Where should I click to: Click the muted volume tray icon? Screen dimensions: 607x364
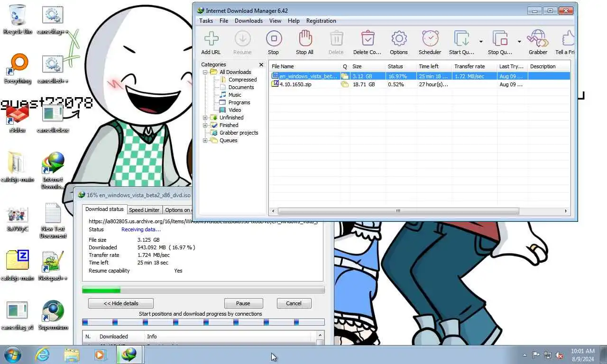coord(559,355)
